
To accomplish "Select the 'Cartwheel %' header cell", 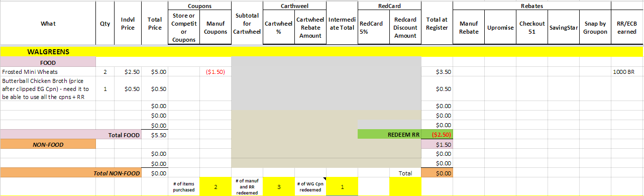I will [279, 28].
